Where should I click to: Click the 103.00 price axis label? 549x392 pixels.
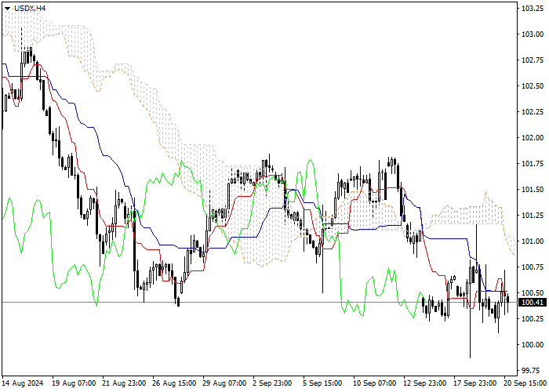(533, 34)
